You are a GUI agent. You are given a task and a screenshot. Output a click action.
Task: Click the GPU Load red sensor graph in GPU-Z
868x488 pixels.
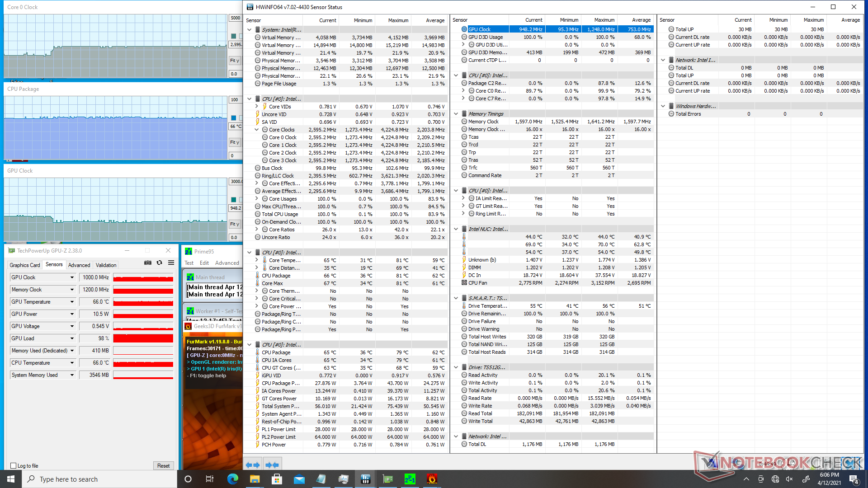pyautogui.click(x=143, y=338)
